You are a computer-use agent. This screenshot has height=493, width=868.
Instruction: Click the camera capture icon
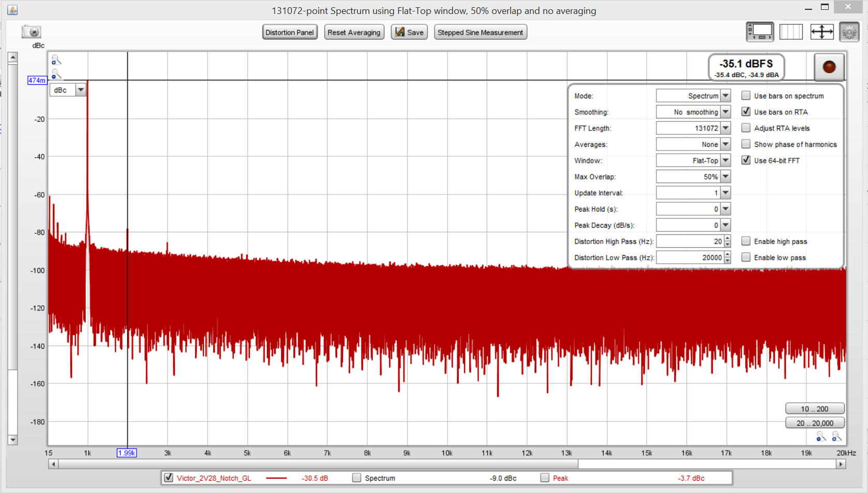(x=31, y=32)
